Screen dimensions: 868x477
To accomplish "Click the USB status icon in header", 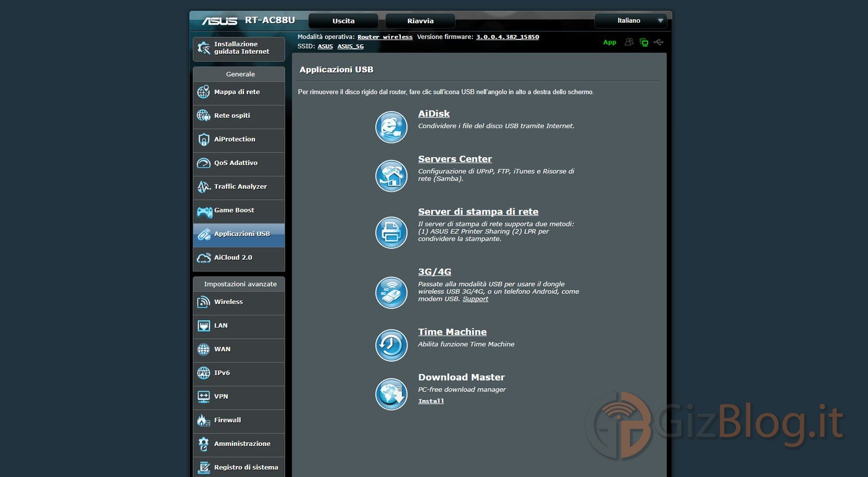I will 659,42.
